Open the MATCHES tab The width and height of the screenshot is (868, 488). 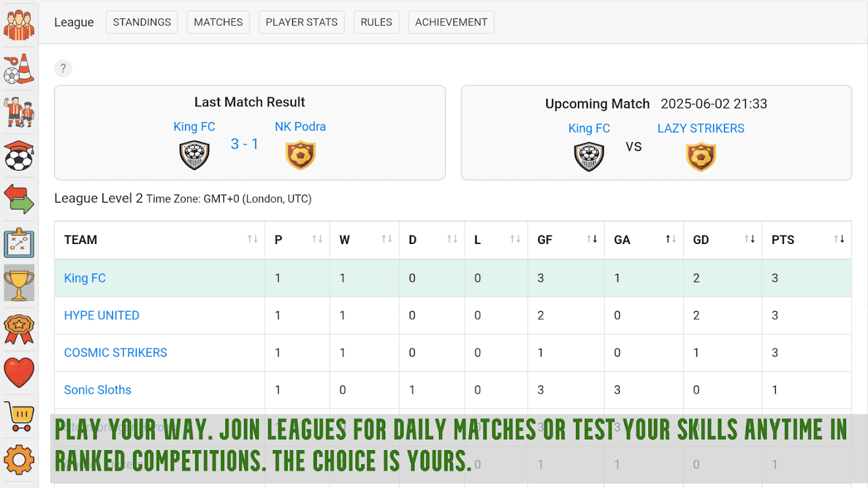tap(218, 22)
